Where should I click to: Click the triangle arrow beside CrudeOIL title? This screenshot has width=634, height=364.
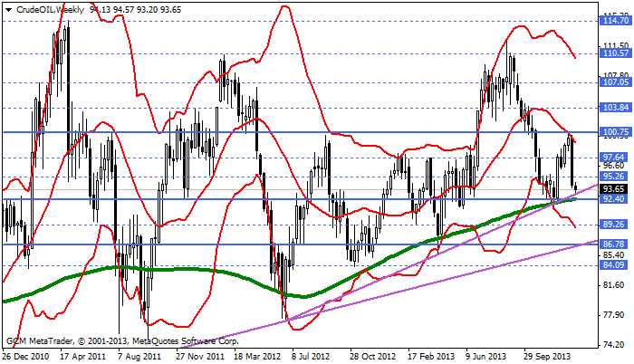pos(7,7)
